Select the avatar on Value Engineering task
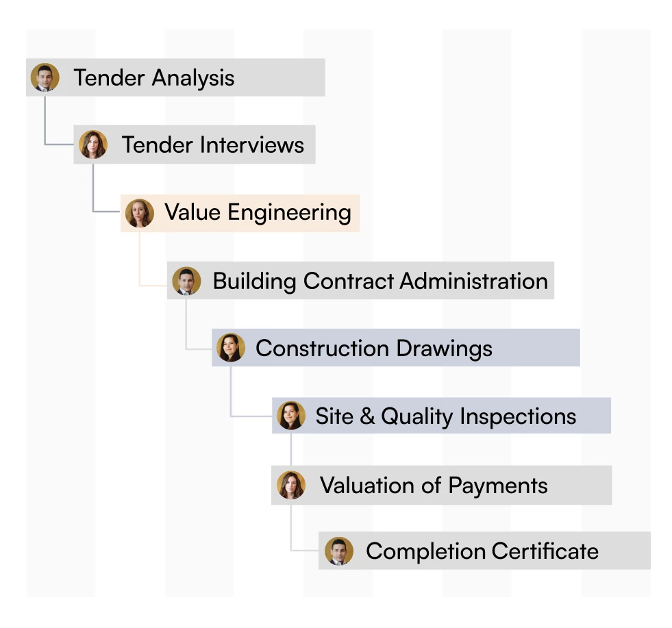 (x=140, y=213)
